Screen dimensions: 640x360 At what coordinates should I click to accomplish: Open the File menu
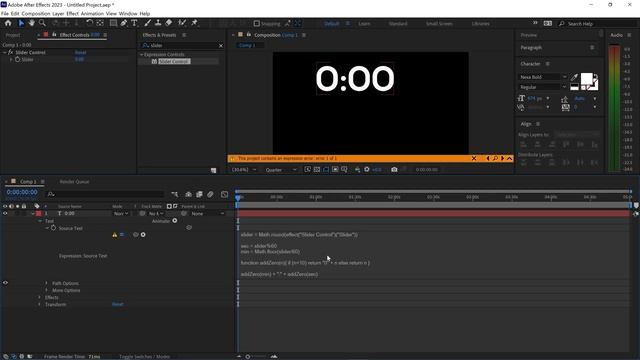(5, 13)
